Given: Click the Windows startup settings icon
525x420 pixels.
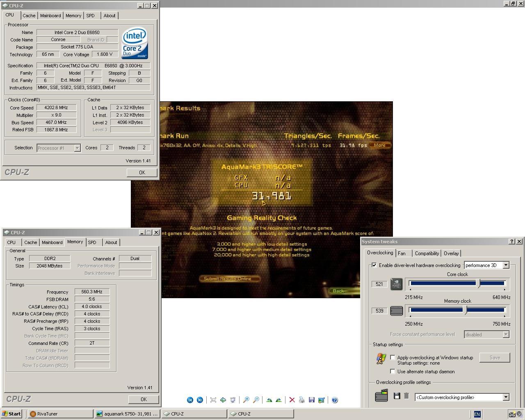Looking at the screenshot, I should point(381,358).
